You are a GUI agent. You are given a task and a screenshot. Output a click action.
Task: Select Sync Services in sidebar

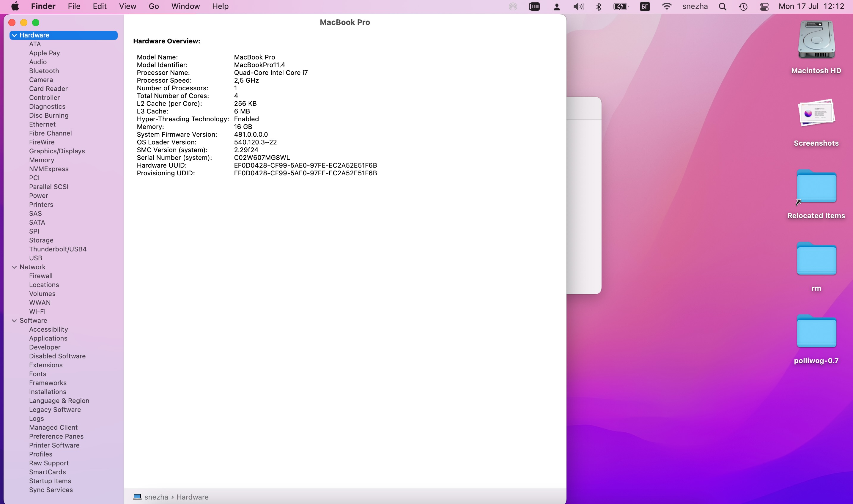tap(51, 490)
